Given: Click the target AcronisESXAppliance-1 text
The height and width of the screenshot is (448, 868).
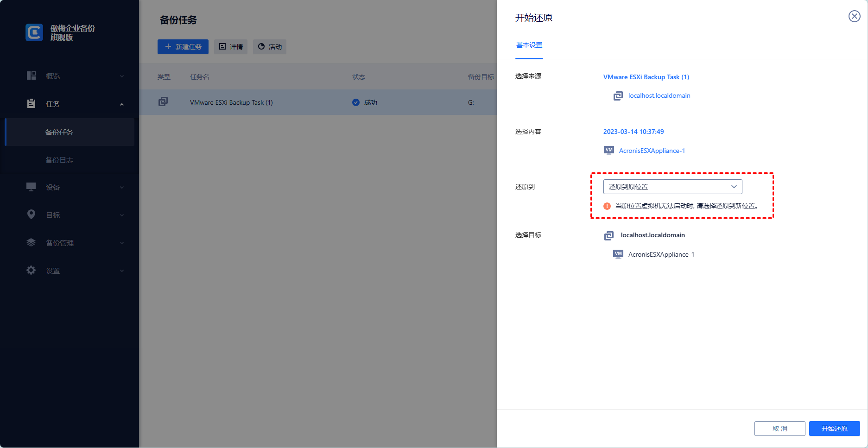Looking at the screenshot, I should click(x=661, y=254).
